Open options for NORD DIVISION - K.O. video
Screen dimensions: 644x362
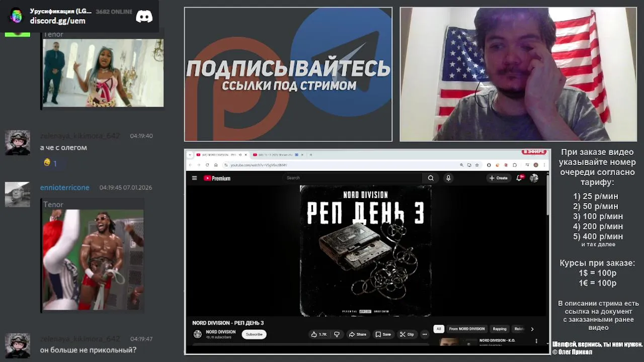(536, 341)
